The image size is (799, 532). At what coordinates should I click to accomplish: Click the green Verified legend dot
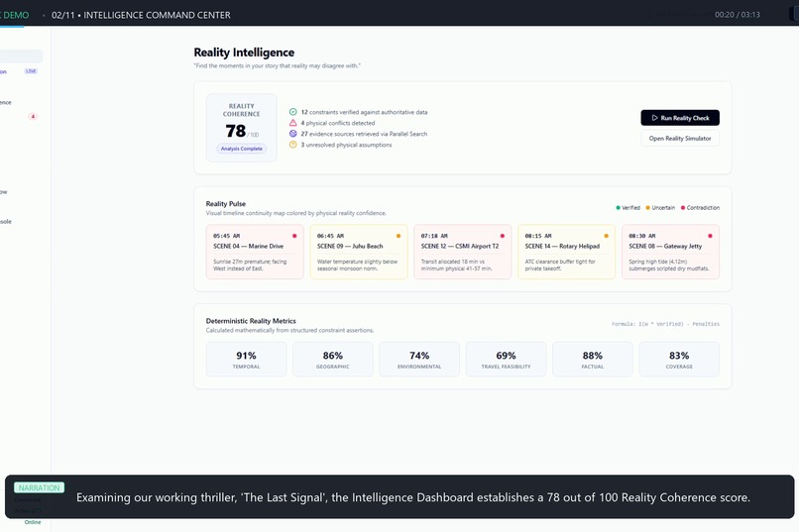click(619, 208)
